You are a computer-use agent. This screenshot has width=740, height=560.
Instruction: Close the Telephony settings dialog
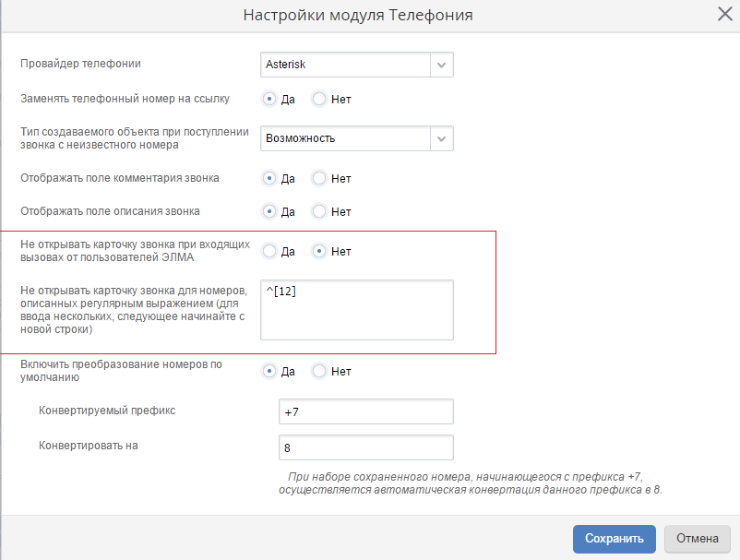(724, 14)
